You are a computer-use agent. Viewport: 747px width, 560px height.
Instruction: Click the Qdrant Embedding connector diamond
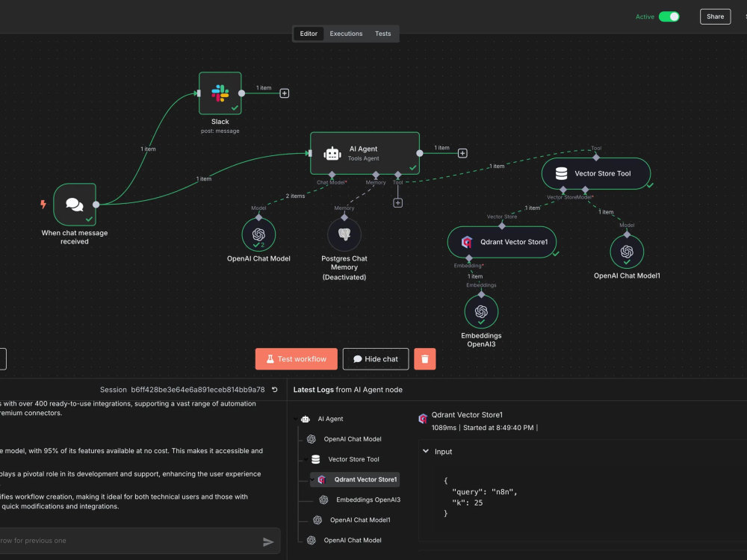[x=469, y=258]
